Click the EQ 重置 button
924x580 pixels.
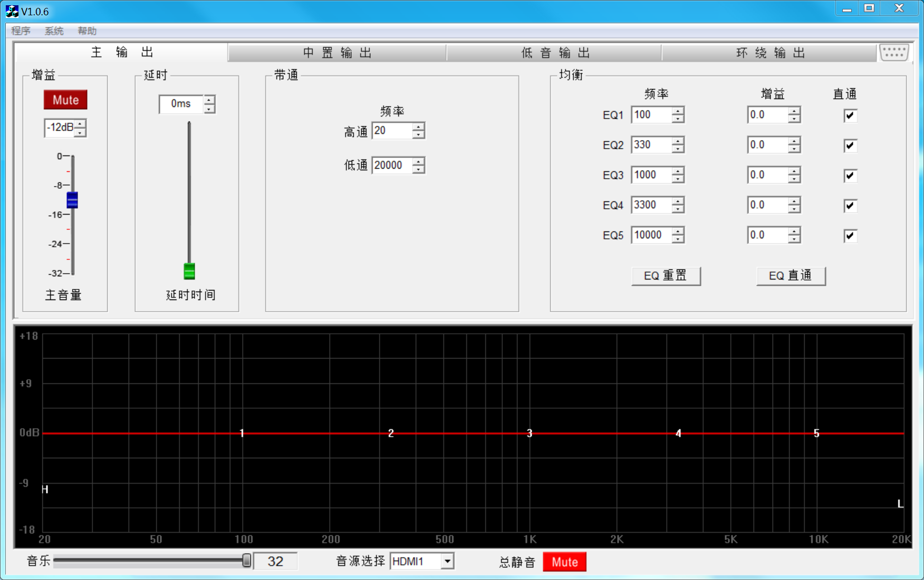pyautogui.click(x=666, y=276)
